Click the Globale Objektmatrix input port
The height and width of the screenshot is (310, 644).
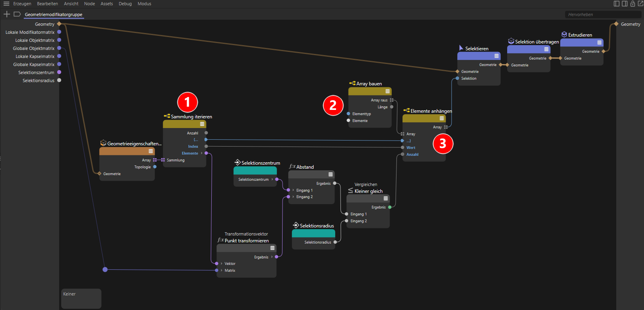pos(59,48)
